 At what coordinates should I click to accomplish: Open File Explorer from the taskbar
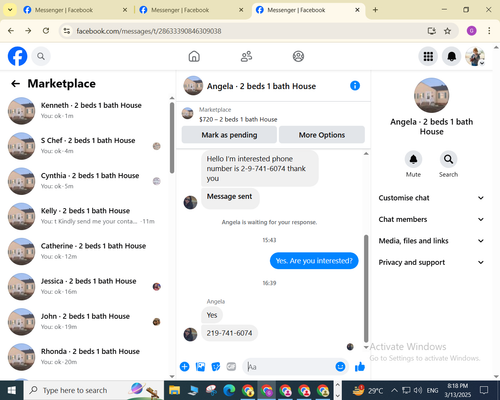(x=174, y=390)
